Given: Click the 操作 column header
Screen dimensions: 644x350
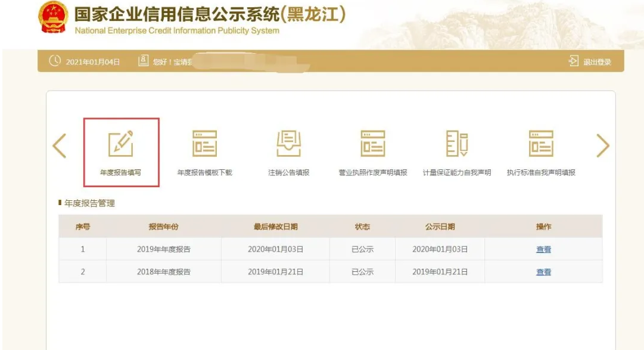Looking at the screenshot, I should click(543, 227).
